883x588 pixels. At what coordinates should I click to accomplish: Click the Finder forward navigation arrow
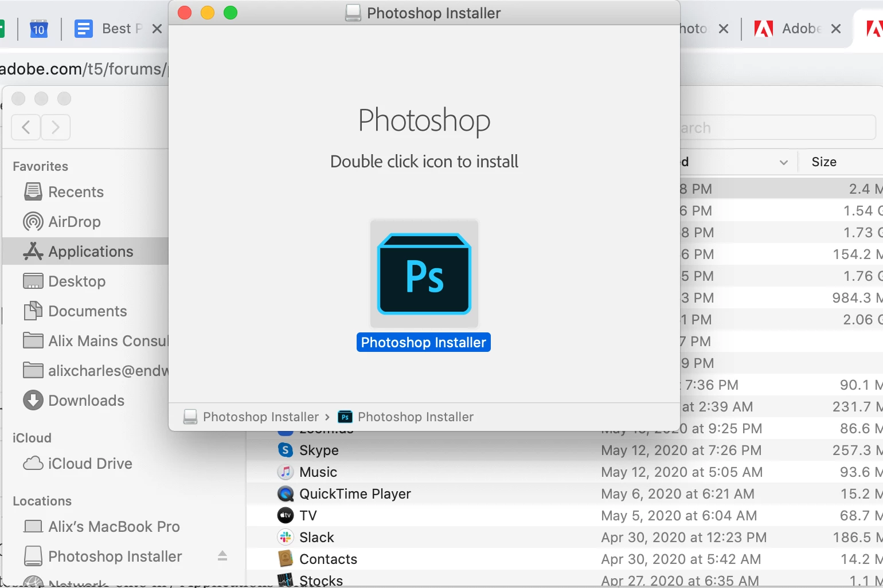[56, 127]
